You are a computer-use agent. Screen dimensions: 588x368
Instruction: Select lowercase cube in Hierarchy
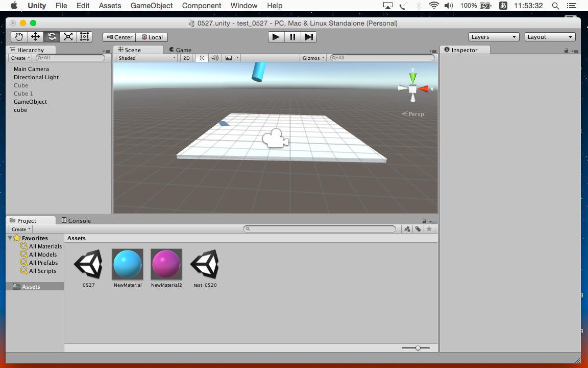pyautogui.click(x=20, y=110)
